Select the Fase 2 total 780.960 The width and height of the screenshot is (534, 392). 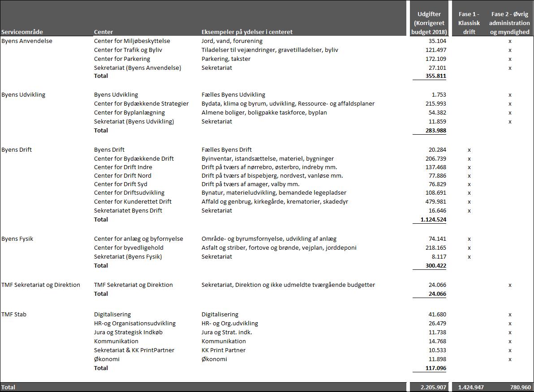pos(521,387)
